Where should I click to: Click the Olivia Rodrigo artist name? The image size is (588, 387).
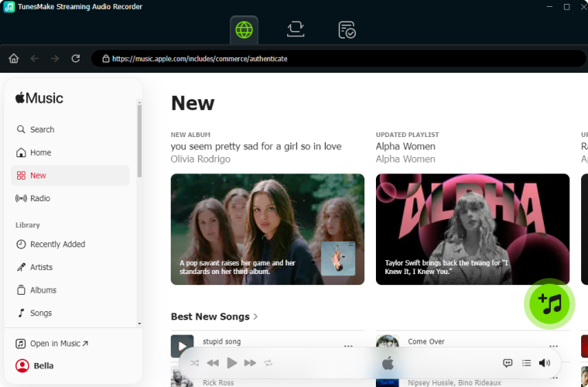coord(200,159)
